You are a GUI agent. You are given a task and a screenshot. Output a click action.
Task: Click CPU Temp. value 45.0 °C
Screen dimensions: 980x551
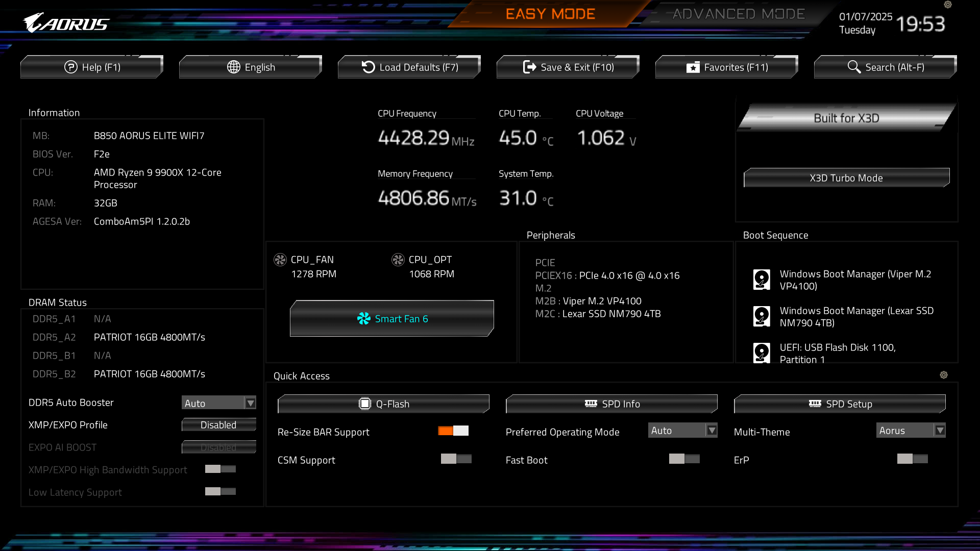(x=526, y=138)
